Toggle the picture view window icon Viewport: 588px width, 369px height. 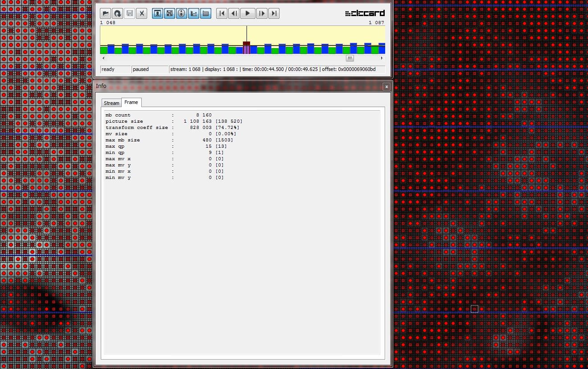pos(158,13)
